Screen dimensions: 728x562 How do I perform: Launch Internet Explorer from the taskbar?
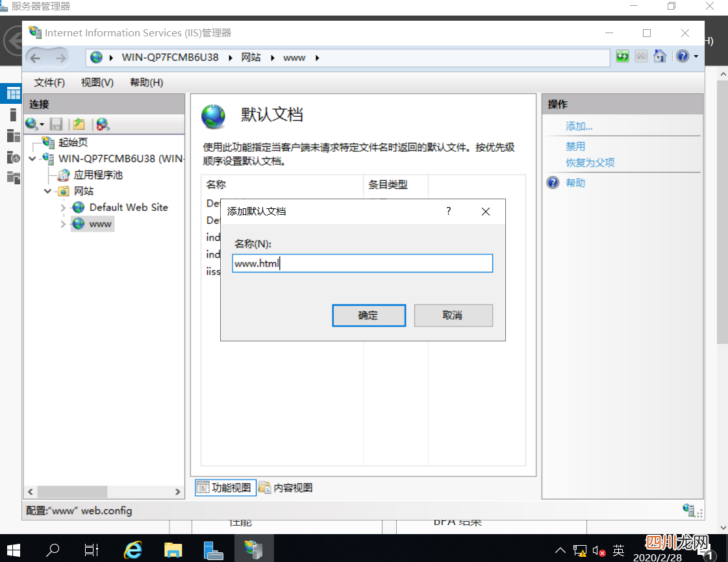(132, 550)
